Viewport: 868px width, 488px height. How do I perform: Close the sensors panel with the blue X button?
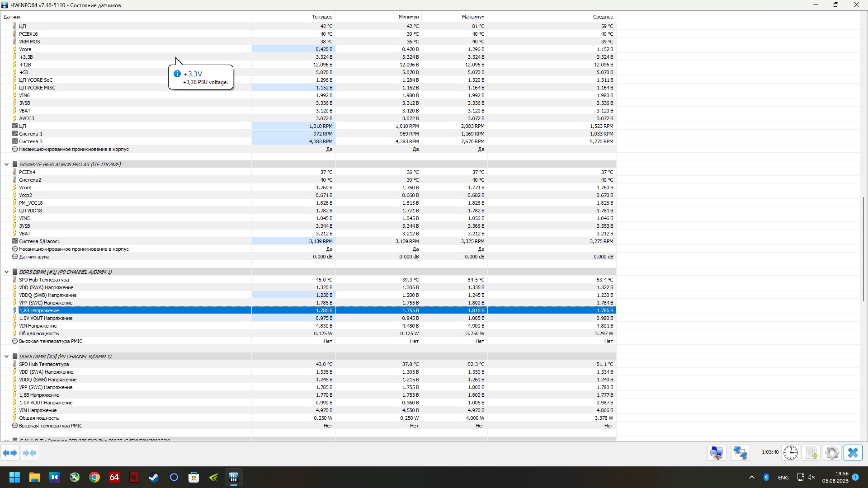(853, 453)
